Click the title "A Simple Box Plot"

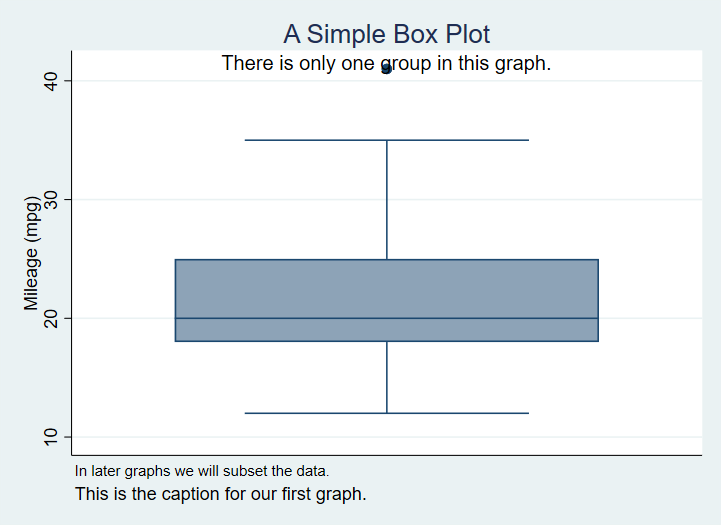pos(386,34)
